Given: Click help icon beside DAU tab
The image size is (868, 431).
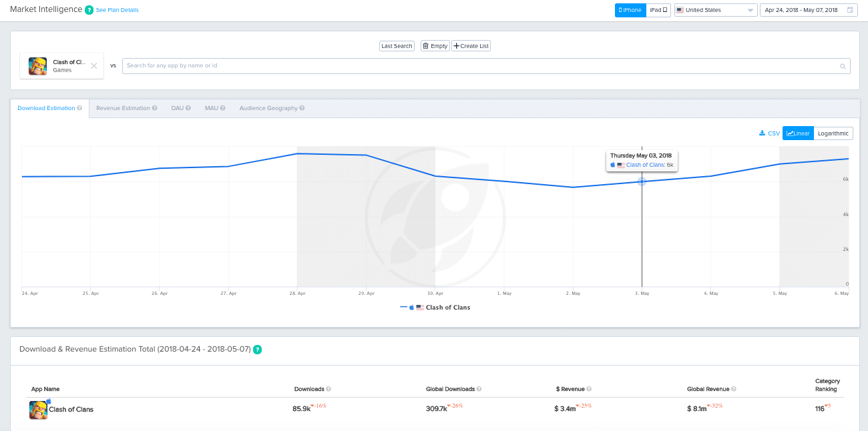Looking at the screenshot, I should [188, 108].
